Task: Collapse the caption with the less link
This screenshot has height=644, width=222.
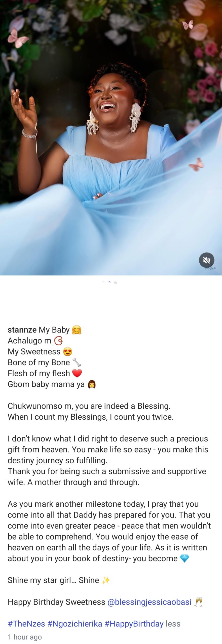Action: pyautogui.click(x=173, y=624)
